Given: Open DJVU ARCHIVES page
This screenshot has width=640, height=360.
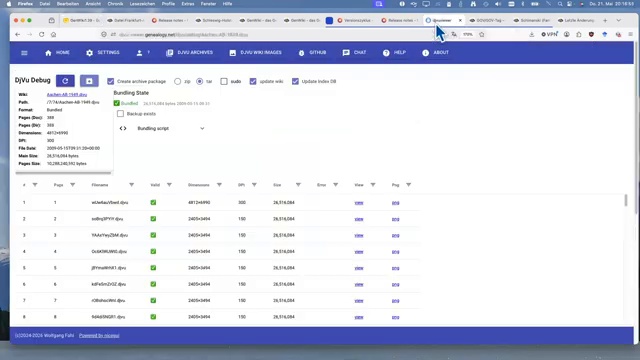Looking at the screenshot, I should (189, 53).
